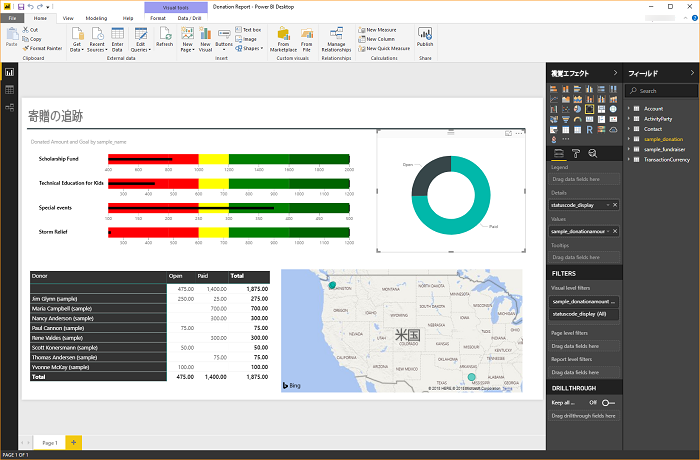700x460 pixels.
Task: Open the Get Data dropdown
Action: (x=76, y=40)
